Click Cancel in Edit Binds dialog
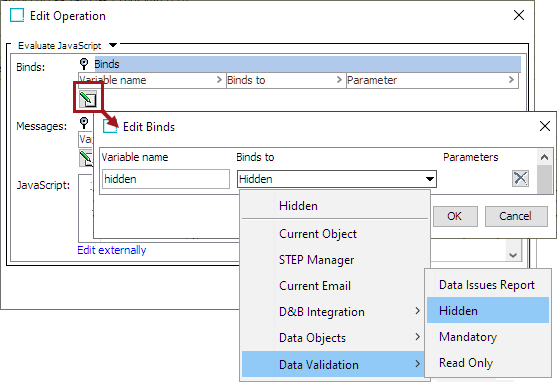 point(516,216)
